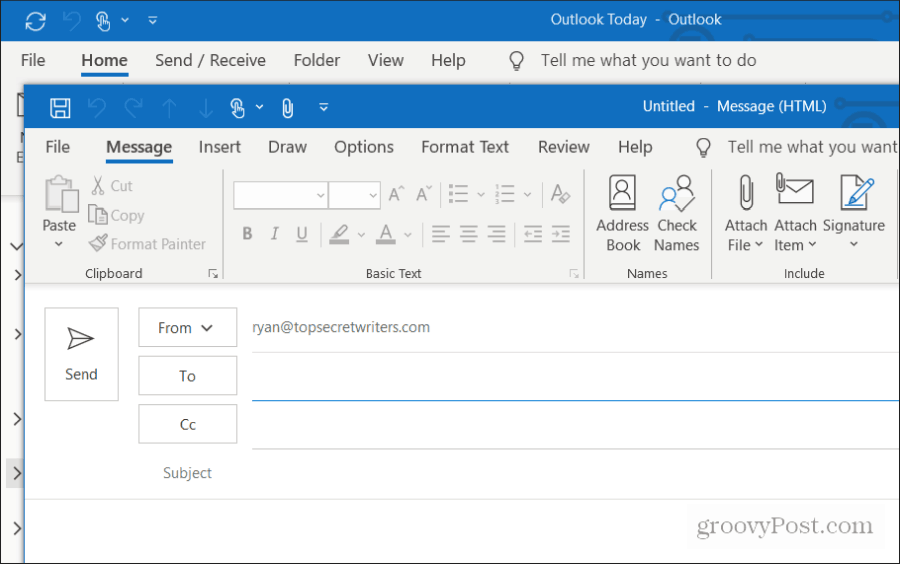Click Shrink Font icon

click(424, 195)
